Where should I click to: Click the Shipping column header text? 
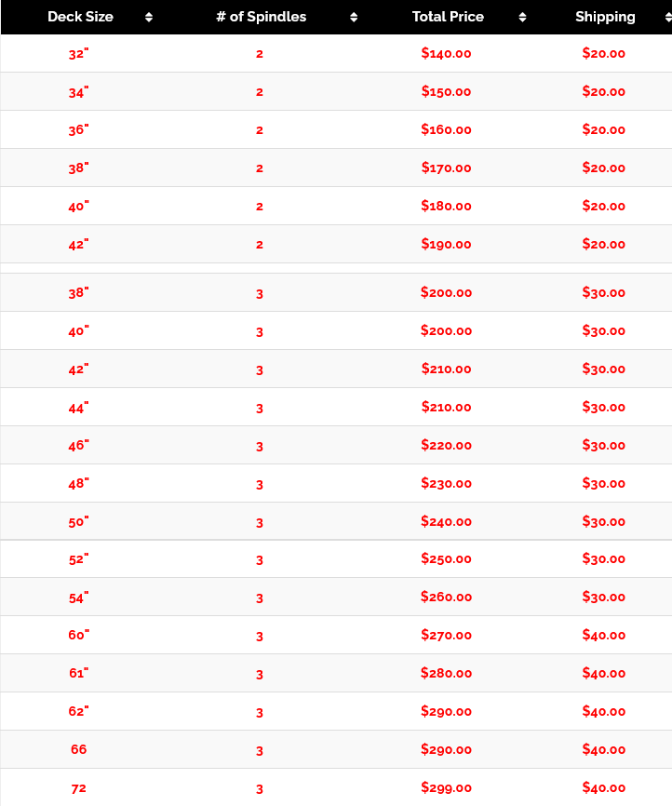coord(605,17)
